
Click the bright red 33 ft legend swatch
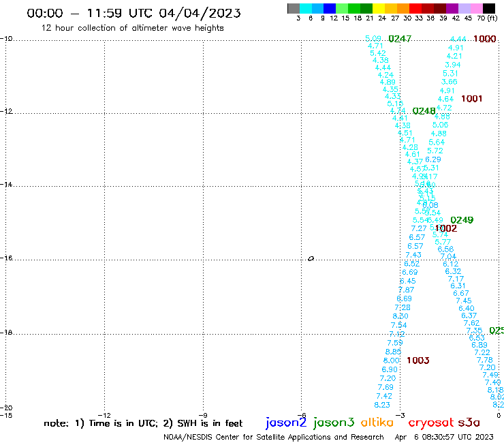(415, 8)
